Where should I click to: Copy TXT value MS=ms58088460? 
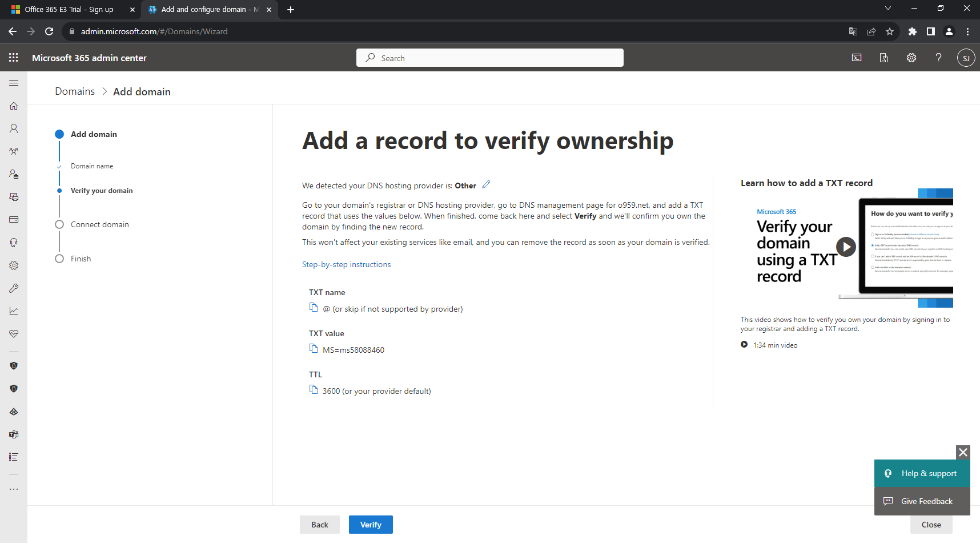pos(314,348)
